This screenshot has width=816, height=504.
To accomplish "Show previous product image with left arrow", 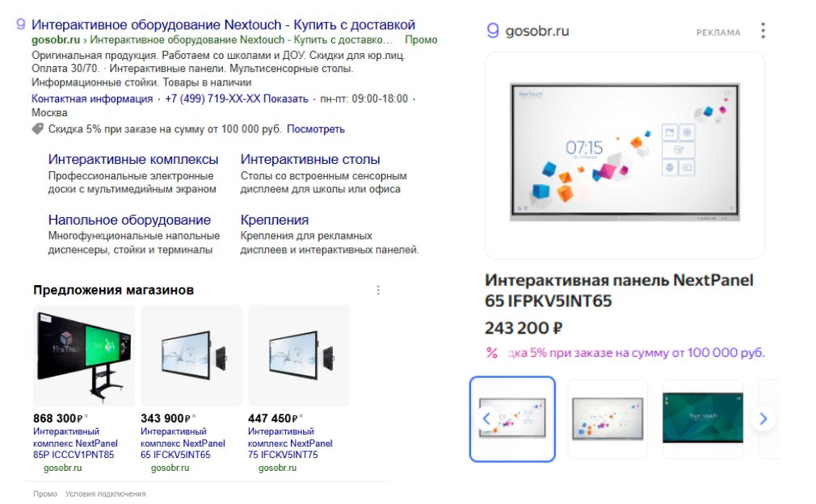I will (x=487, y=418).
